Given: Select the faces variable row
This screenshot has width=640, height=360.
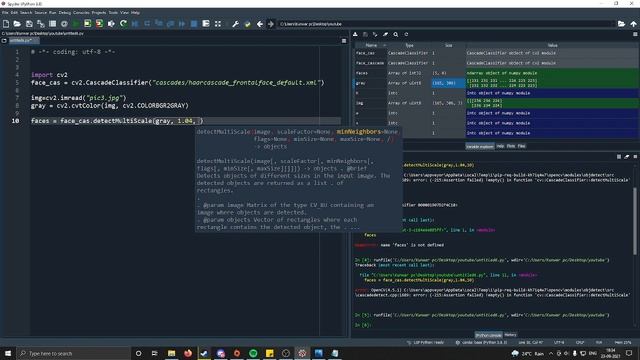Looking at the screenshot, I should point(496,73).
